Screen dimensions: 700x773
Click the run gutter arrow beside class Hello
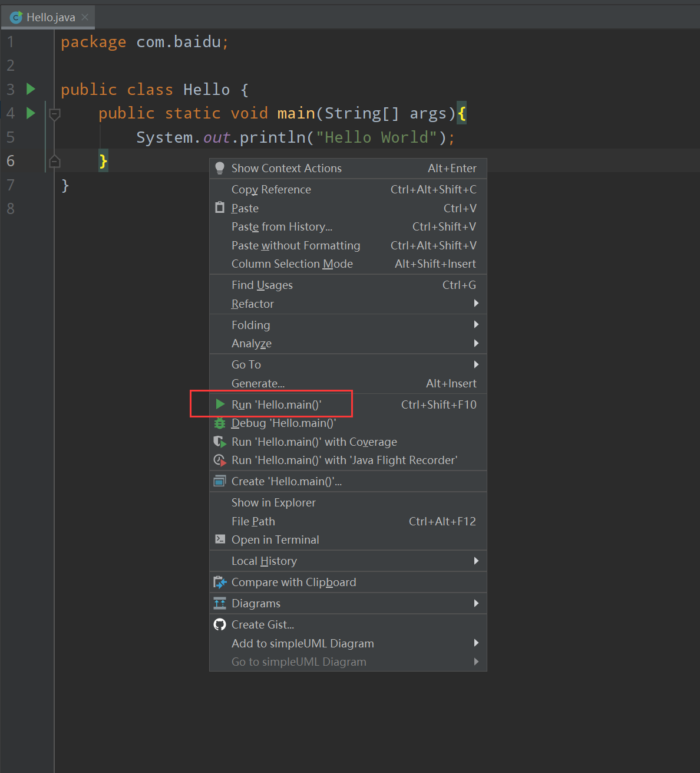(x=31, y=89)
